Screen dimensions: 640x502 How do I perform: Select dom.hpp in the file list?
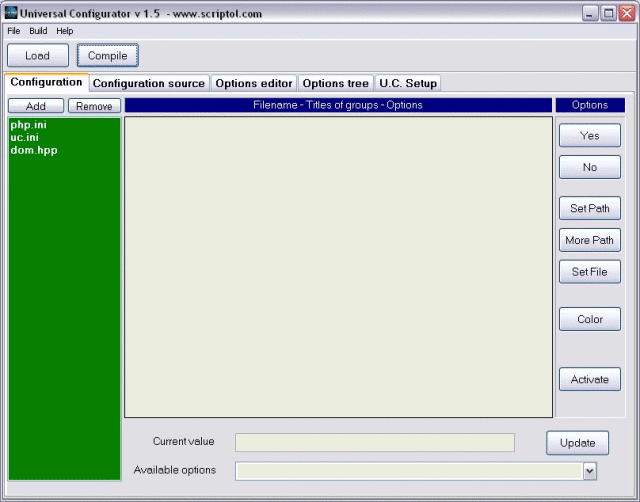(x=34, y=150)
